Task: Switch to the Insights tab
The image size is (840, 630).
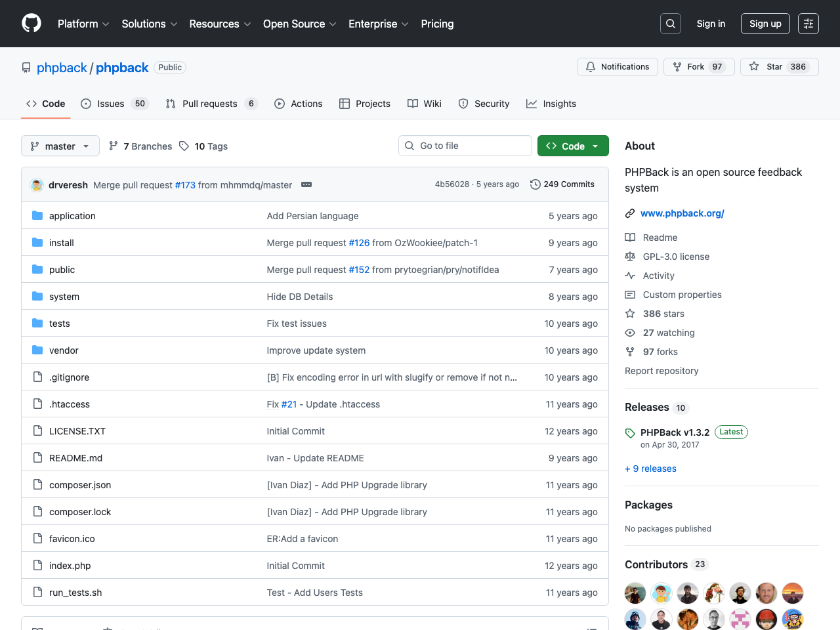Action: coord(559,104)
